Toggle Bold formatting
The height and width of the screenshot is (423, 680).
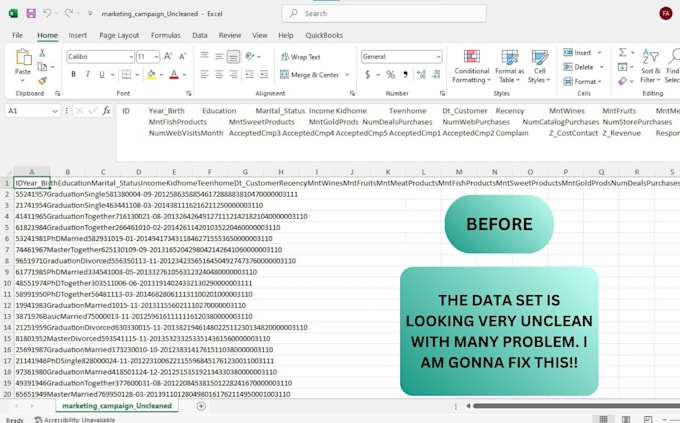73,75
